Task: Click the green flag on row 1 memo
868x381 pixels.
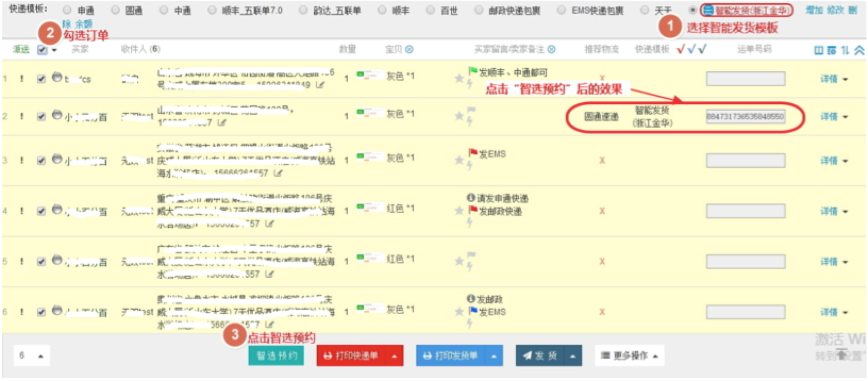Action: coord(473,71)
